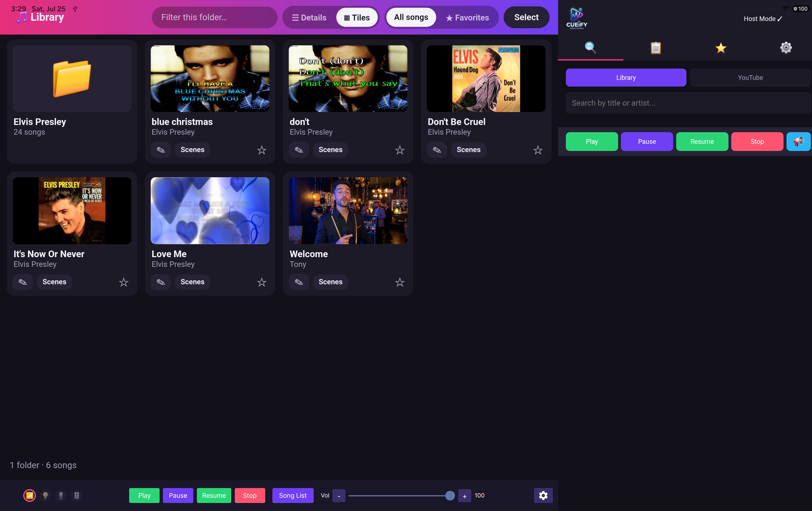Favorite It's Now Or Never with star
812x511 pixels.
pos(124,282)
